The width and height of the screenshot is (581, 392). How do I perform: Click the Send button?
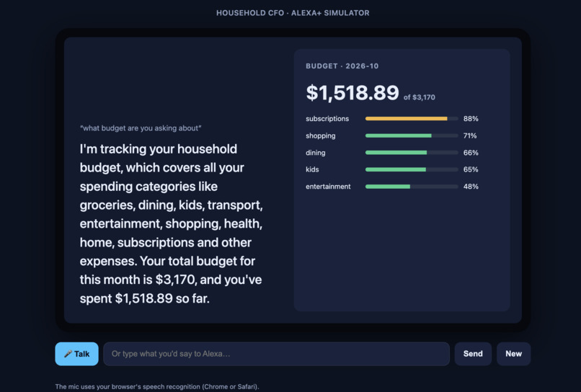(x=473, y=354)
